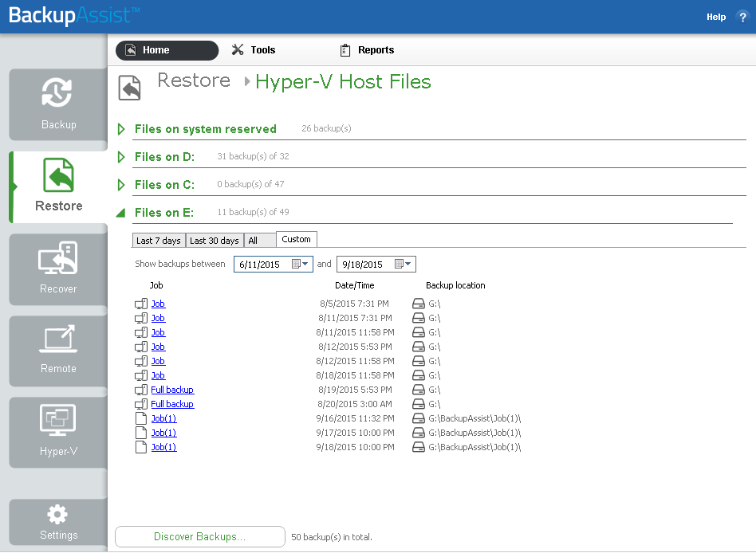Select the Last 30 days filter tab
Screen dimensions: 756x553
214,241
